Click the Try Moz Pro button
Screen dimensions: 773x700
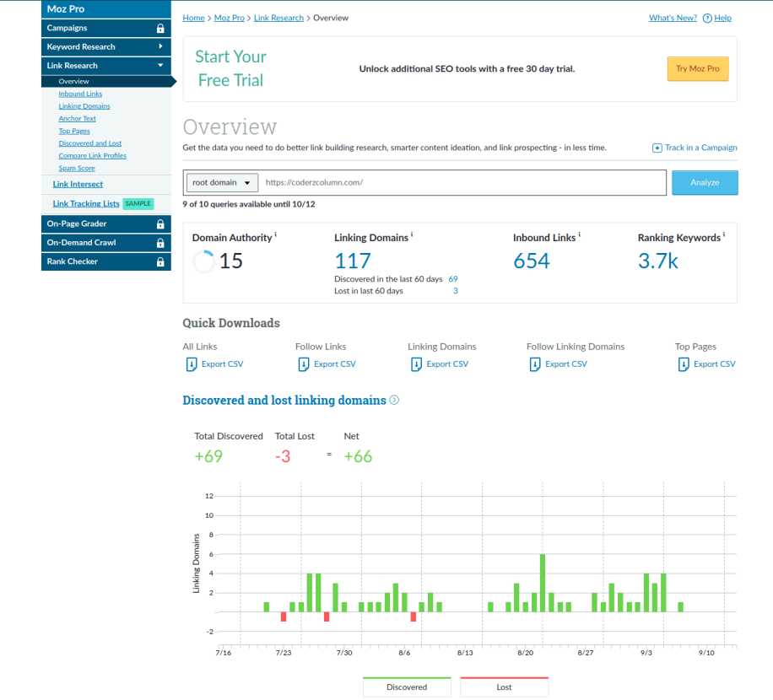tap(698, 69)
